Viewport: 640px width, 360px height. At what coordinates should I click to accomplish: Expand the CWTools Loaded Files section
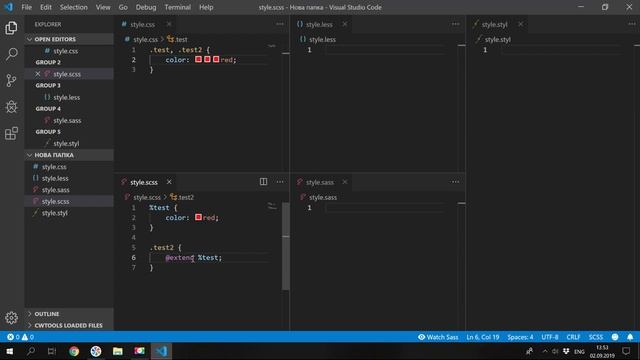coord(69,325)
